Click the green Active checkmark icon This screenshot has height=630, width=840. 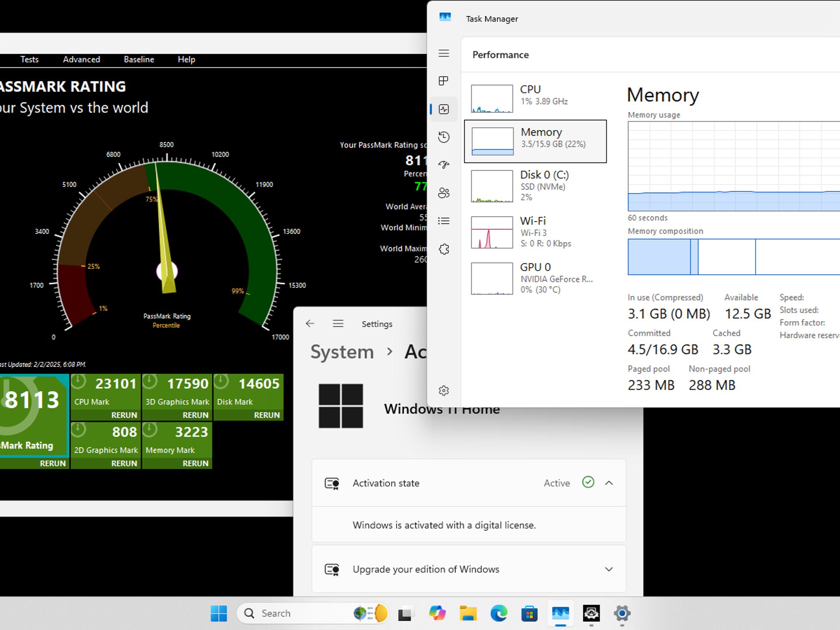click(588, 482)
